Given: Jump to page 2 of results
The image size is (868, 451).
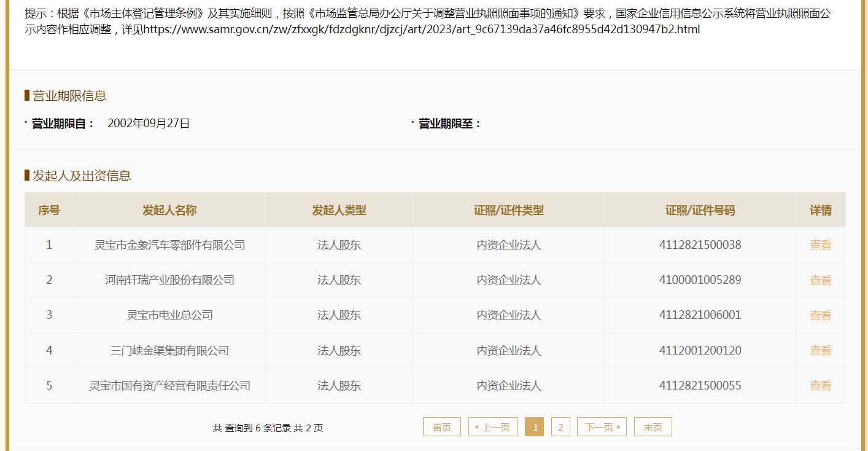Looking at the screenshot, I should pyautogui.click(x=560, y=427).
